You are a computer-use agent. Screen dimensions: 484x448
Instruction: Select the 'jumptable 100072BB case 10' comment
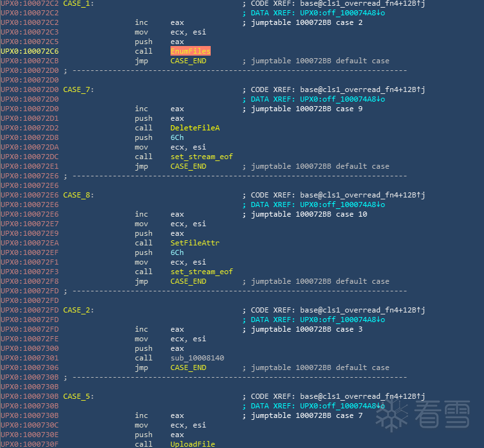pos(309,214)
